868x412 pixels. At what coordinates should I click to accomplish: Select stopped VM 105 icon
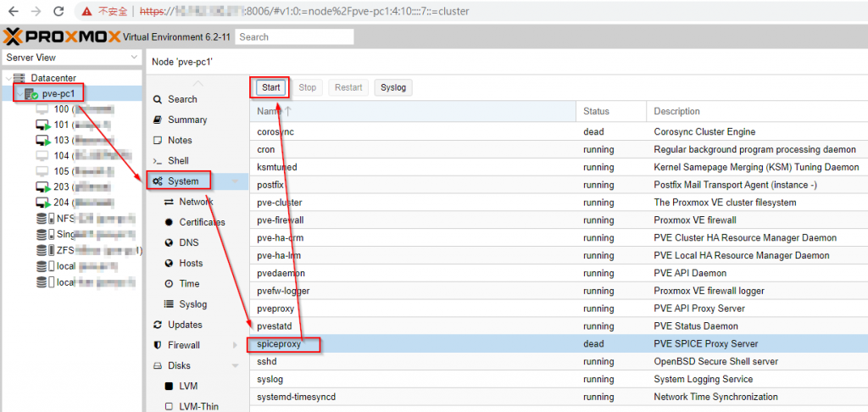[x=42, y=171]
